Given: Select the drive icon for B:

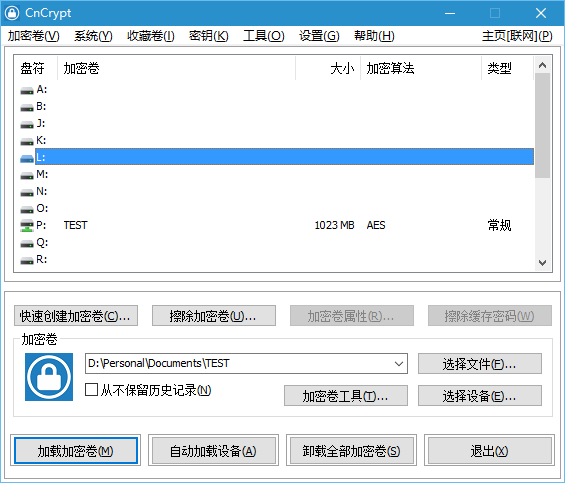Looking at the screenshot, I should click(x=27, y=107).
